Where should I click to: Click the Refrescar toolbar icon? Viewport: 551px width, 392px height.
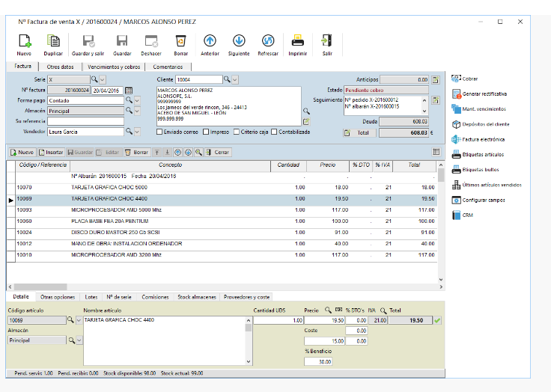[x=268, y=41]
